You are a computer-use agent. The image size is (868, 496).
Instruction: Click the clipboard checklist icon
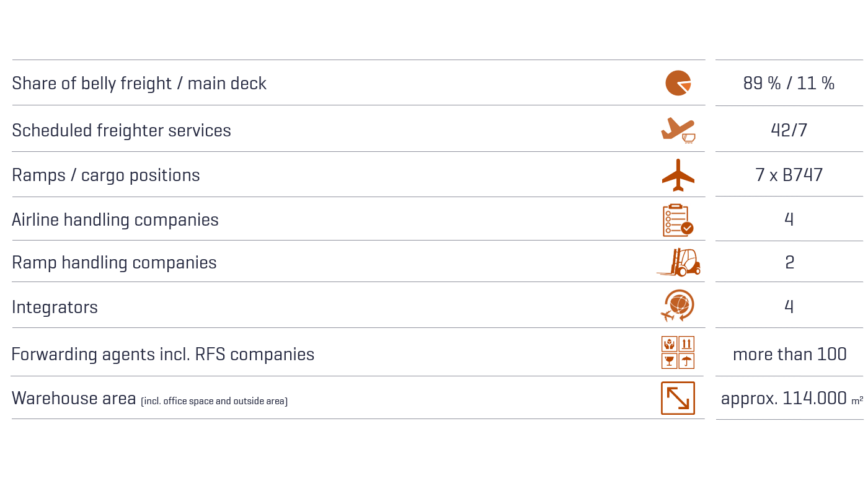pos(678,220)
